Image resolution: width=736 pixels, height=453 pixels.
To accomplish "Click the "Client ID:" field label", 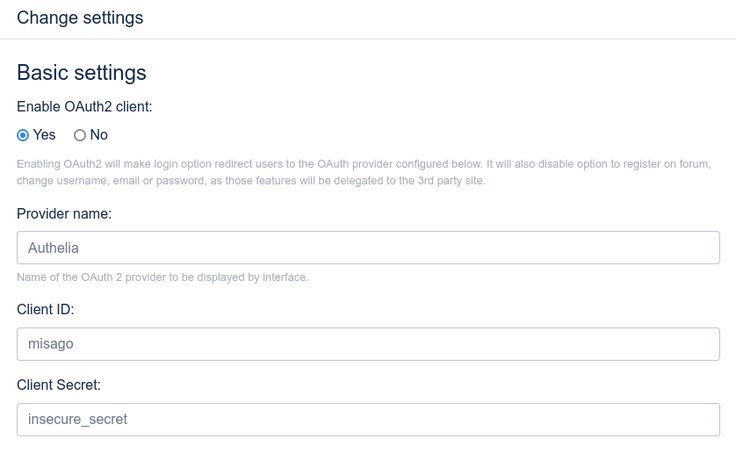I will (46, 309).
